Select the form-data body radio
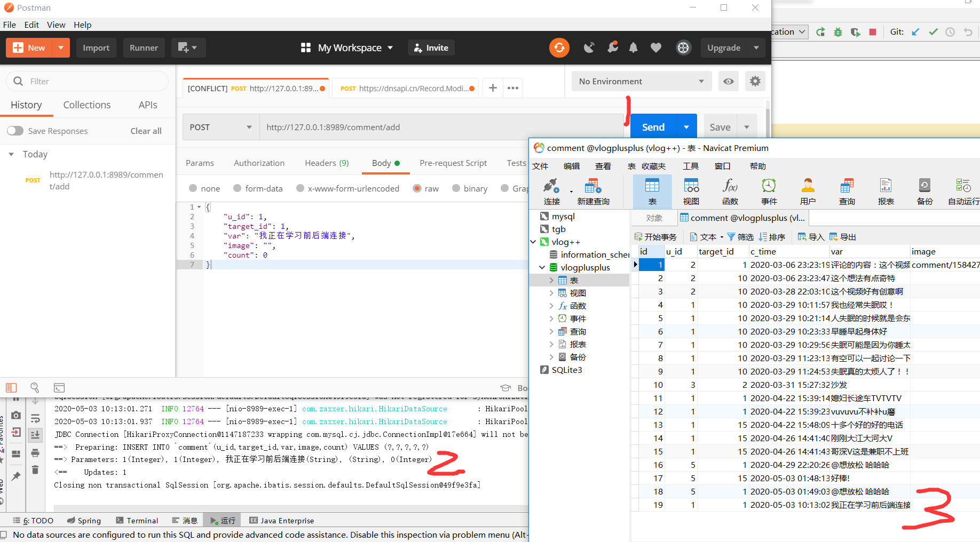 point(237,188)
